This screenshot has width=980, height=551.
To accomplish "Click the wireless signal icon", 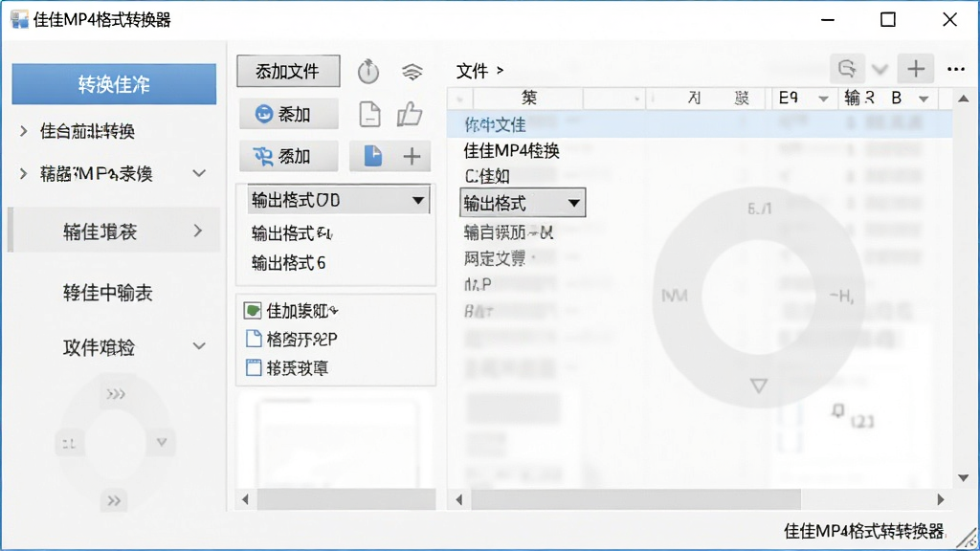I will click(412, 72).
